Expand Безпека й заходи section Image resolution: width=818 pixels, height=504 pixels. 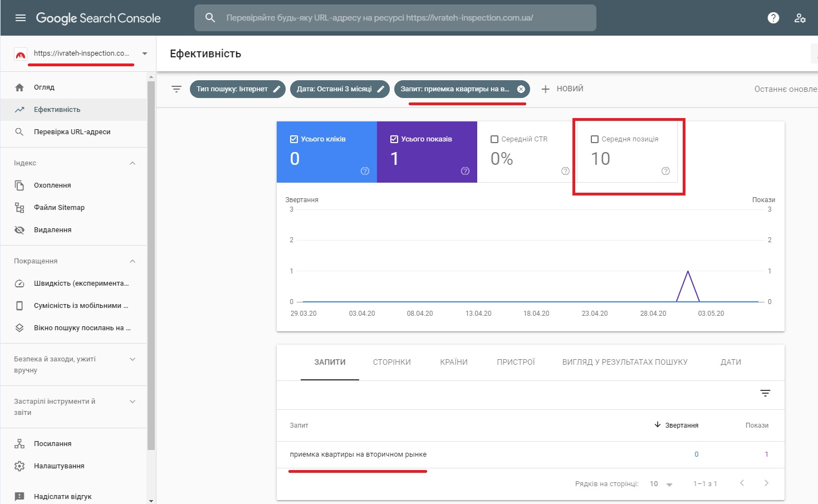(133, 359)
